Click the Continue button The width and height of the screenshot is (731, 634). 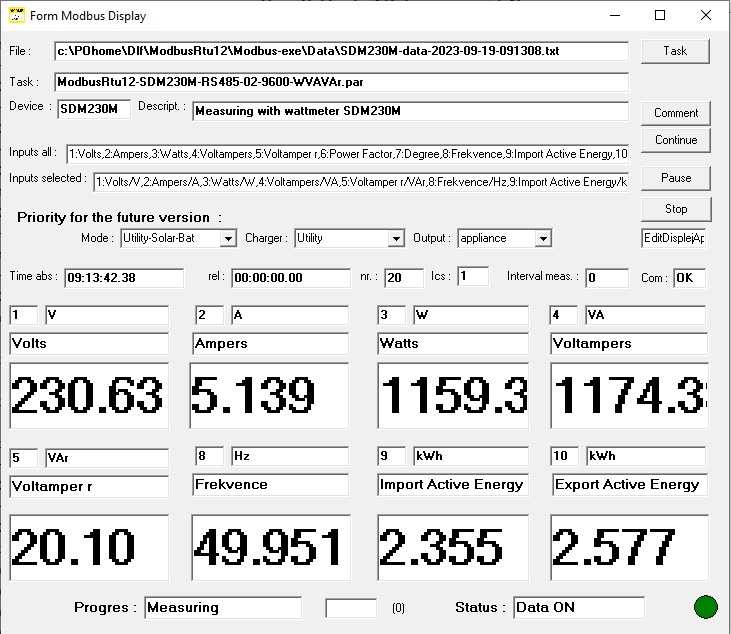point(676,140)
